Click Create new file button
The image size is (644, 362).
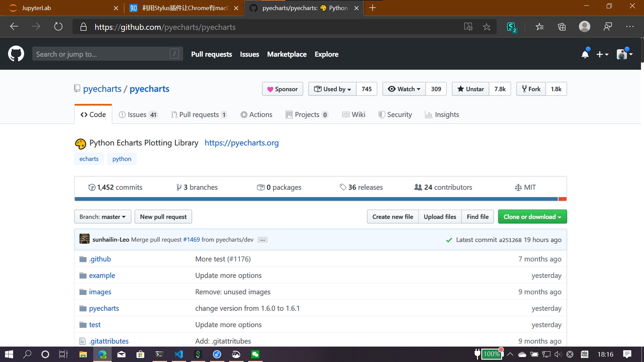(x=393, y=217)
